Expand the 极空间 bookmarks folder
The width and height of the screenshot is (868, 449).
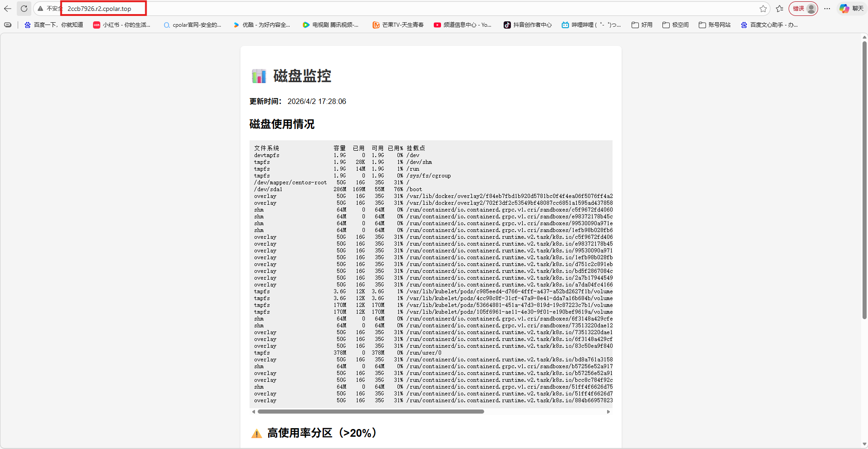pos(676,25)
